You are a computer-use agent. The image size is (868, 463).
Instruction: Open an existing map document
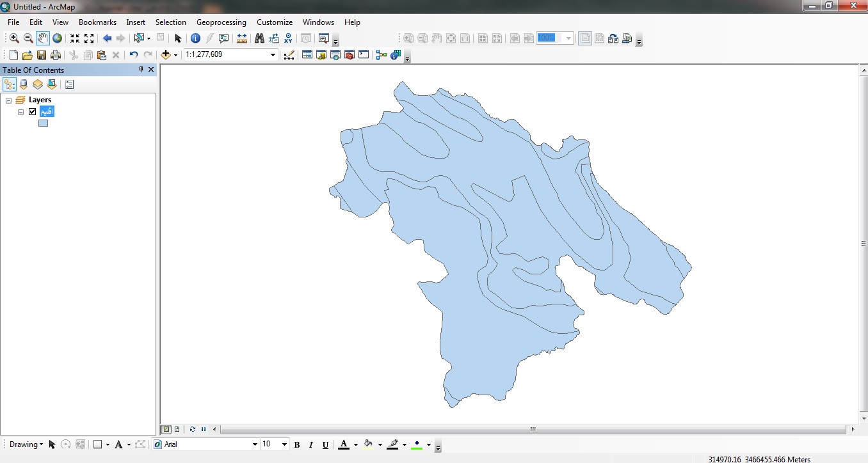point(28,55)
